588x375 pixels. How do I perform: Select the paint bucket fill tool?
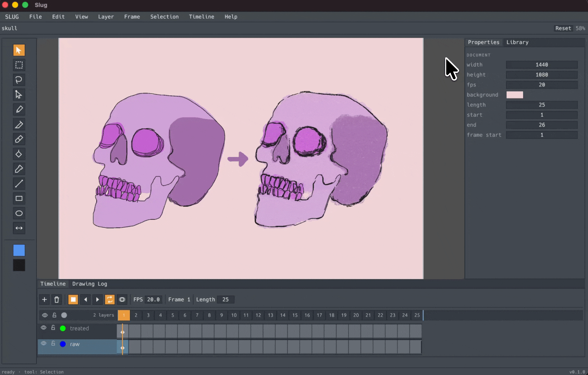pos(19,154)
